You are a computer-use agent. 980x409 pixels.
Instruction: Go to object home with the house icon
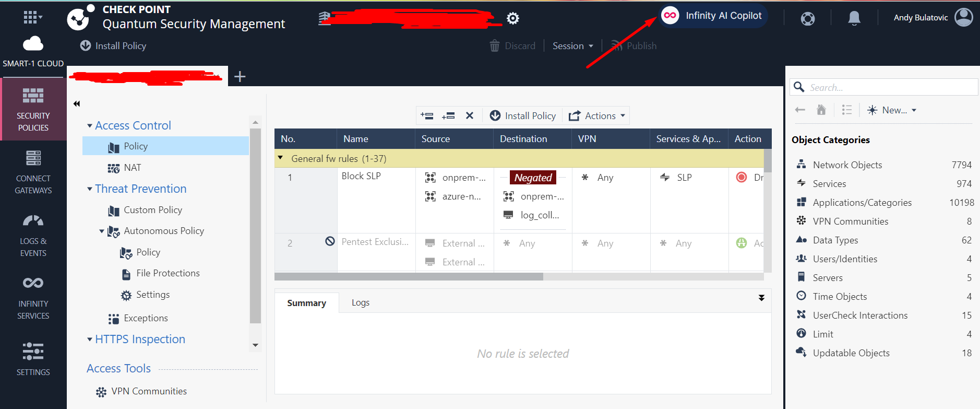[x=821, y=110]
